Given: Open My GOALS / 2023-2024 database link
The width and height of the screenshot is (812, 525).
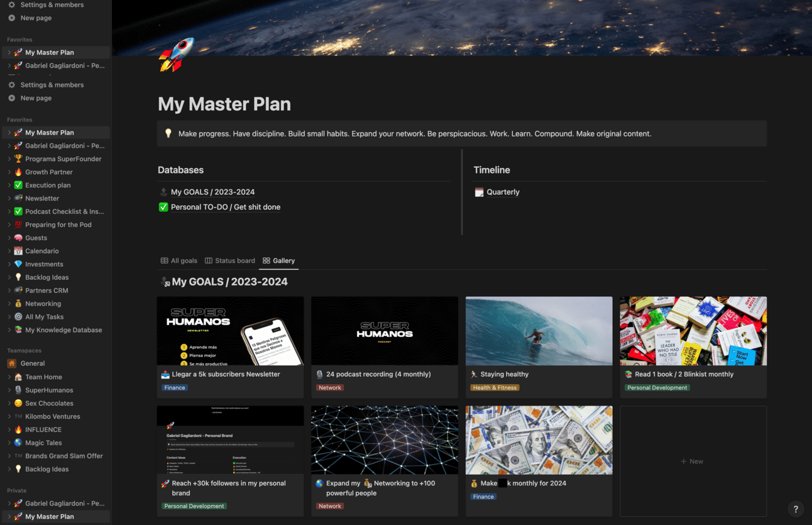Looking at the screenshot, I should coord(212,192).
